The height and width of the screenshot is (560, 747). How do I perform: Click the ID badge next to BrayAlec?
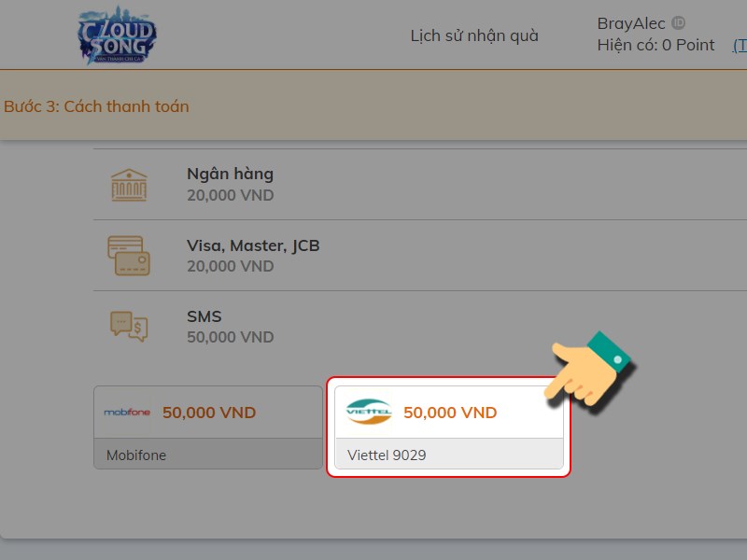click(x=679, y=22)
